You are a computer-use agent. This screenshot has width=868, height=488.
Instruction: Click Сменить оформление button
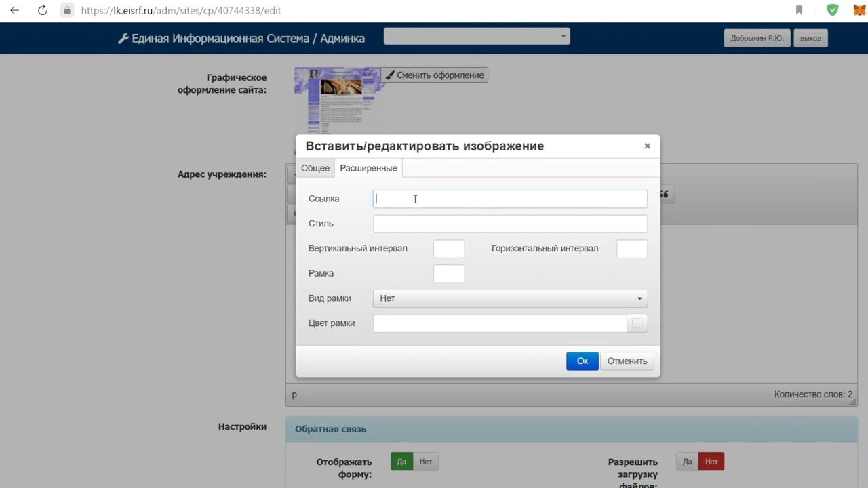(435, 75)
